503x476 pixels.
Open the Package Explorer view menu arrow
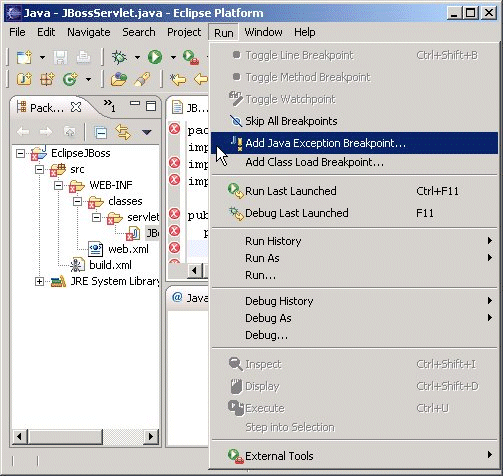[x=147, y=132]
